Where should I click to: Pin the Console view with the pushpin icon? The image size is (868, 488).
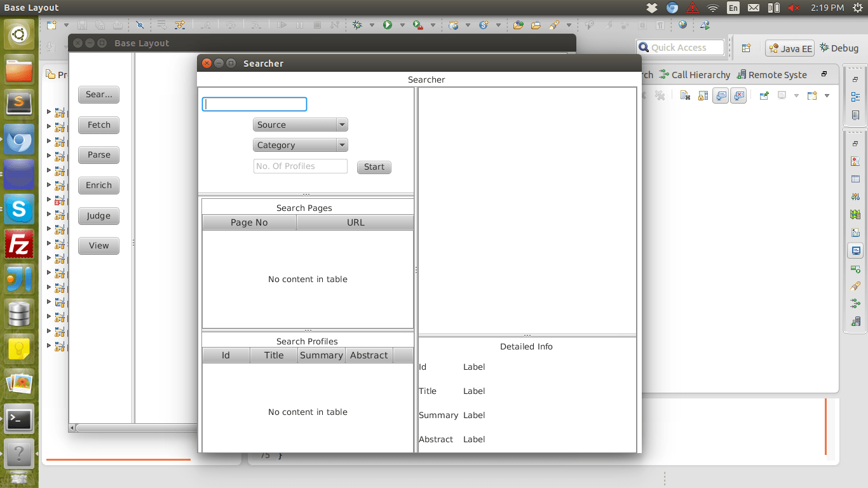click(764, 95)
